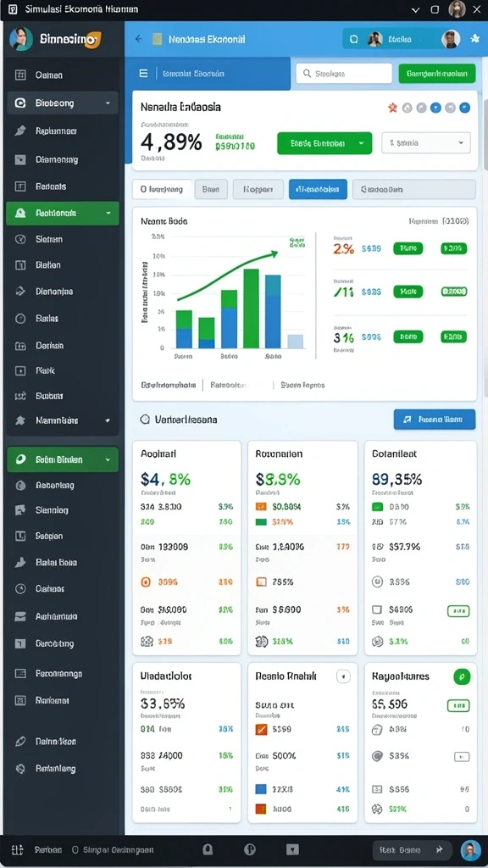This screenshot has width=488, height=868.
Task: Check the square checkbox in Gotaniieat card
Action: 377,609
